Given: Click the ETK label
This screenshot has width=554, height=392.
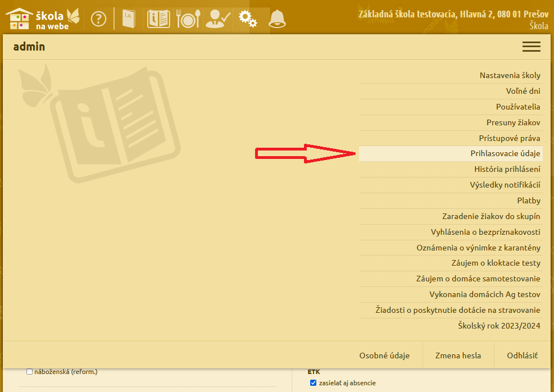Looking at the screenshot, I should (314, 372).
